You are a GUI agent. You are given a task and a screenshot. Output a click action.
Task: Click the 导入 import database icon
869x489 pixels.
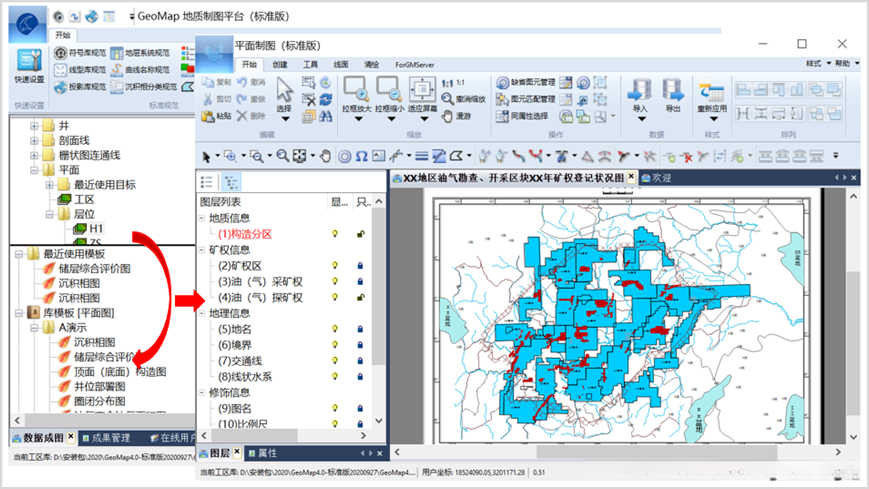pyautogui.click(x=641, y=90)
